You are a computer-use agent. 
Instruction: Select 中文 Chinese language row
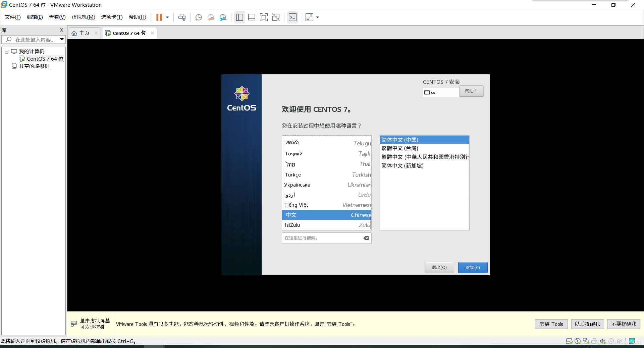pyautogui.click(x=327, y=215)
